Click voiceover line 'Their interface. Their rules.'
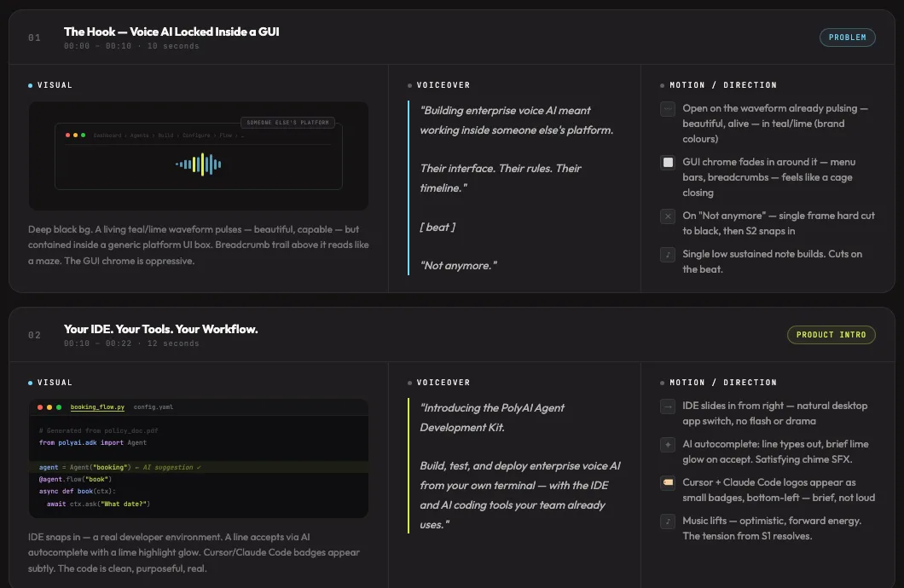The image size is (904, 588). pyautogui.click(x=486, y=168)
